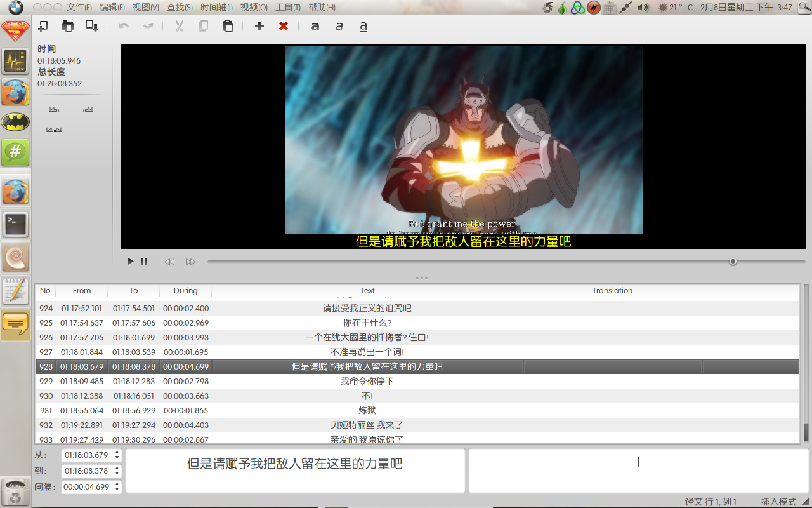Open the 视频(O) menu

point(254,8)
